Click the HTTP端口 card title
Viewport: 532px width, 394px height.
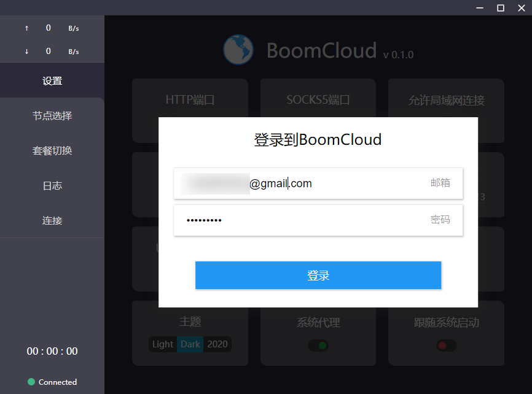coord(190,99)
